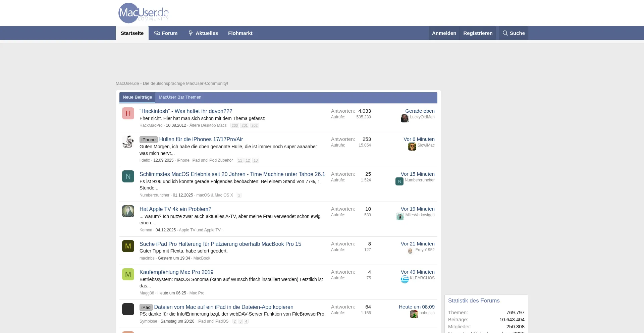This screenshot has width=644, height=333.
Task: Open the "Hackintosh" - Was haltet ihr davon thread
Action: (x=186, y=111)
